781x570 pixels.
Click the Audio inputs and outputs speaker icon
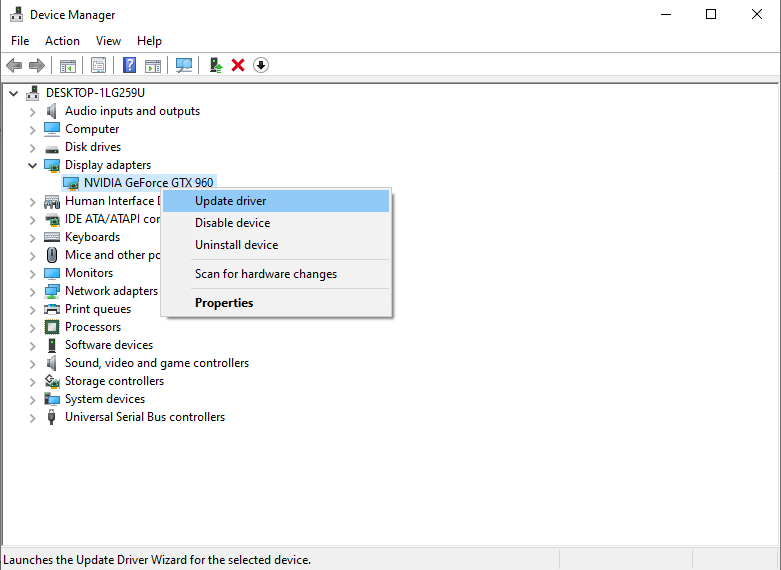[52, 111]
